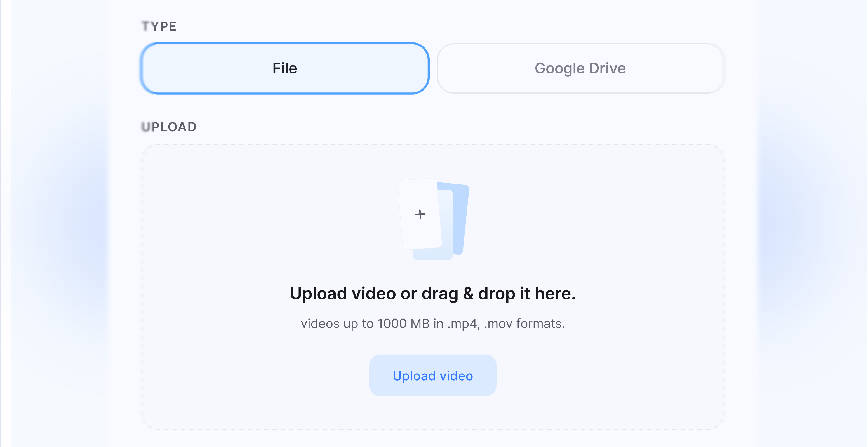The image size is (868, 447).
Task: Click the word 'video' on Upload video button
Action: click(x=456, y=376)
